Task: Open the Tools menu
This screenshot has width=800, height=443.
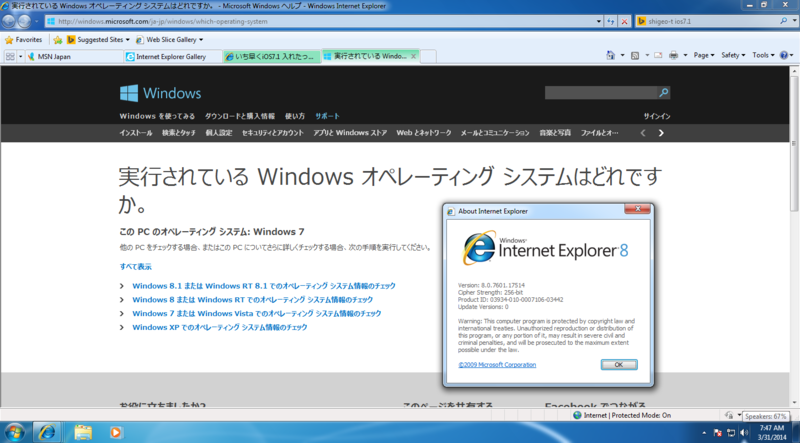Action: tap(763, 55)
